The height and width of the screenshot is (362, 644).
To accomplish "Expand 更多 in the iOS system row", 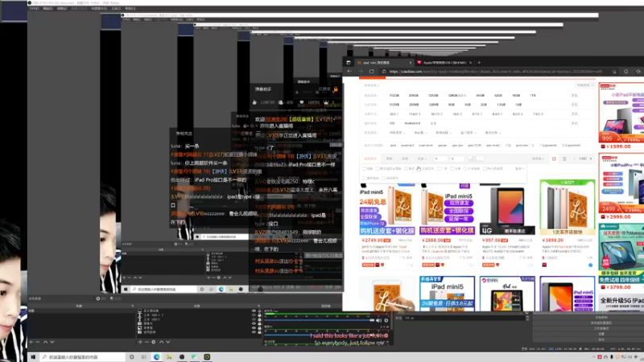I will point(574,123).
